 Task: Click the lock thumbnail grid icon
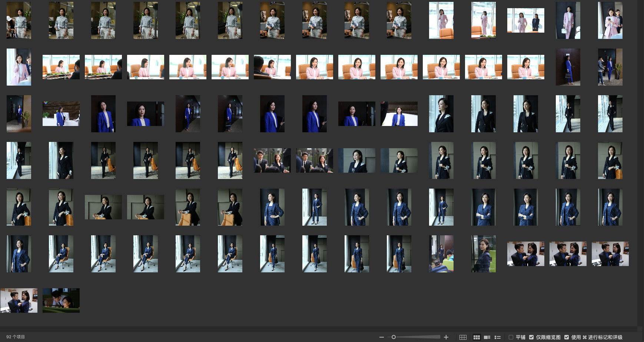point(463,337)
